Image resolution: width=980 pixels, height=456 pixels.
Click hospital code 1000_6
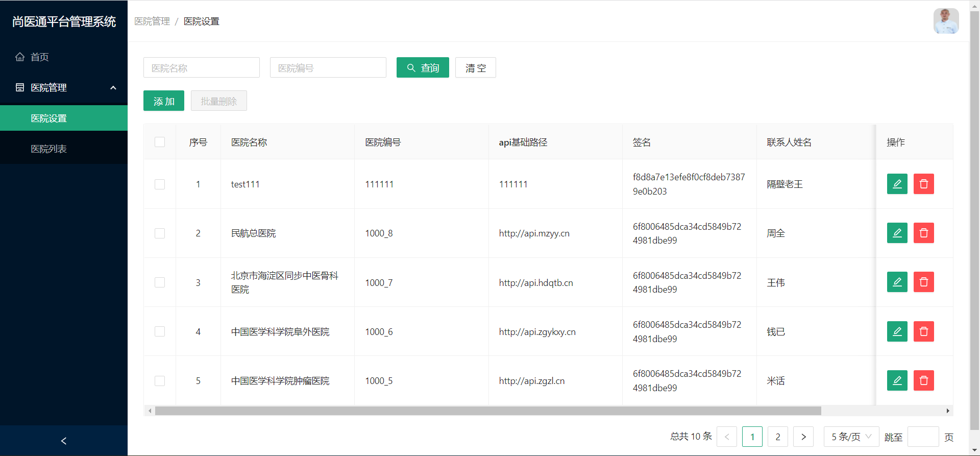click(379, 332)
